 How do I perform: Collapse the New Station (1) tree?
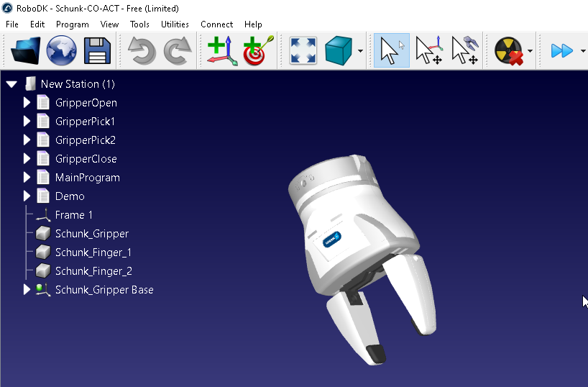pos(12,84)
